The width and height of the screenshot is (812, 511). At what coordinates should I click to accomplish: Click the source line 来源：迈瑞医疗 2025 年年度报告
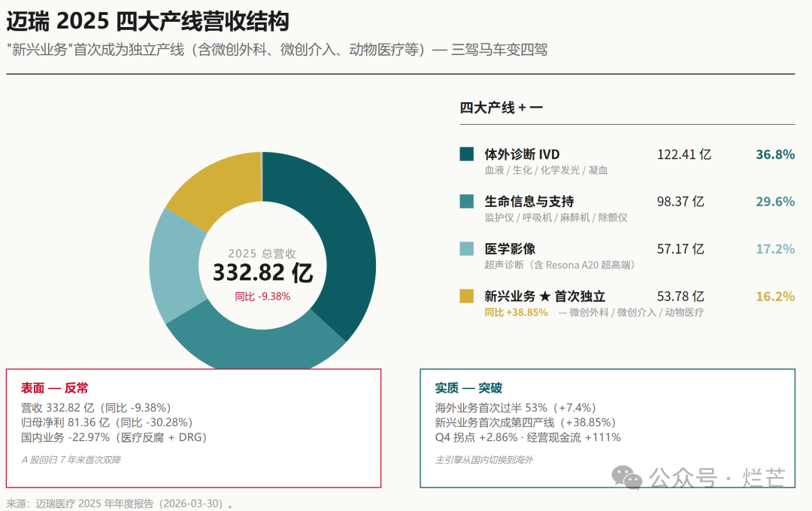point(120,503)
